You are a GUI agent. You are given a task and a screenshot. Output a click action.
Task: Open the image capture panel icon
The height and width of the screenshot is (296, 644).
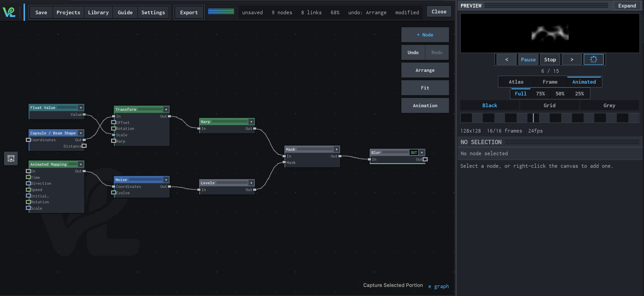click(x=11, y=158)
